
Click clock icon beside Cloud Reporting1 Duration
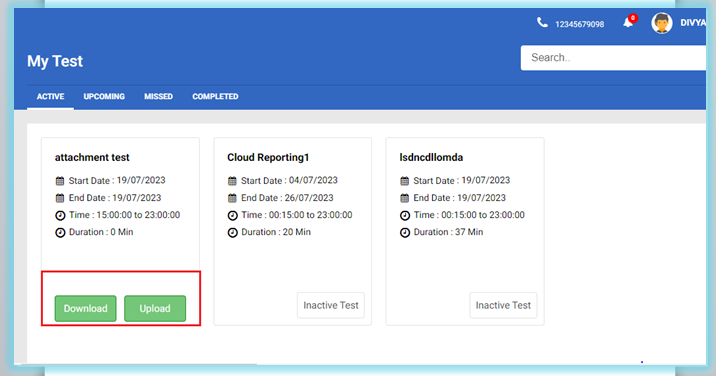coord(232,233)
